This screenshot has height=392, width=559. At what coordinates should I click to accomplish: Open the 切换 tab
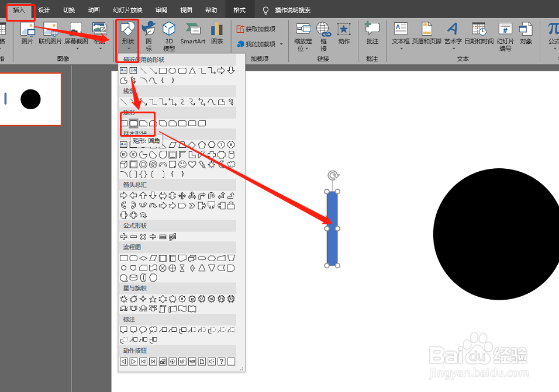tap(69, 10)
